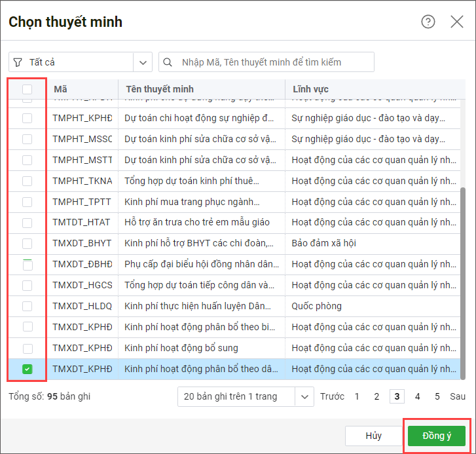Image resolution: width=476 pixels, height=454 pixels.
Task: Uncheck the highlighted TMXDT_KPHĐ row checkbox
Action: click(x=27, y=369)
